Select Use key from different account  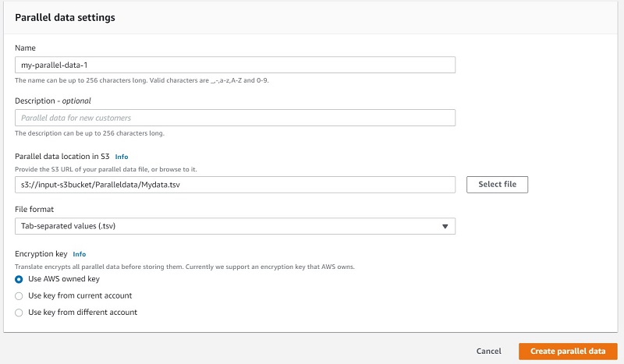tap(19, 313)
